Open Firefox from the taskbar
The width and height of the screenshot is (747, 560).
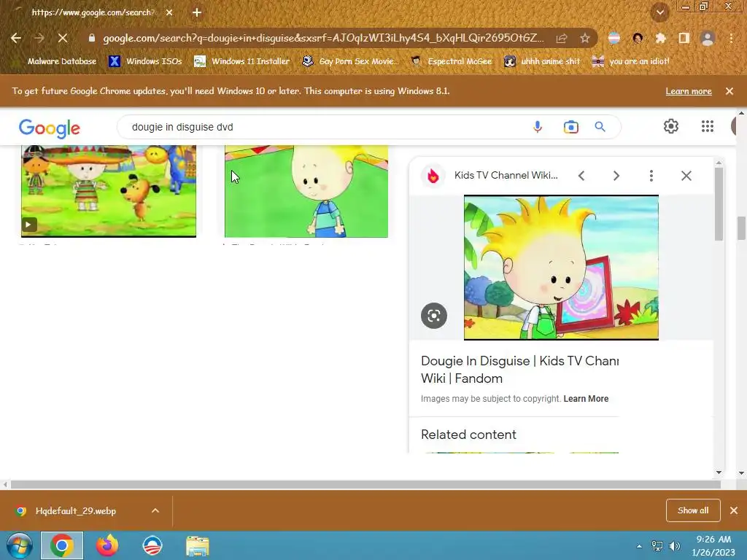pyautogui.click(x=107, y=545)
